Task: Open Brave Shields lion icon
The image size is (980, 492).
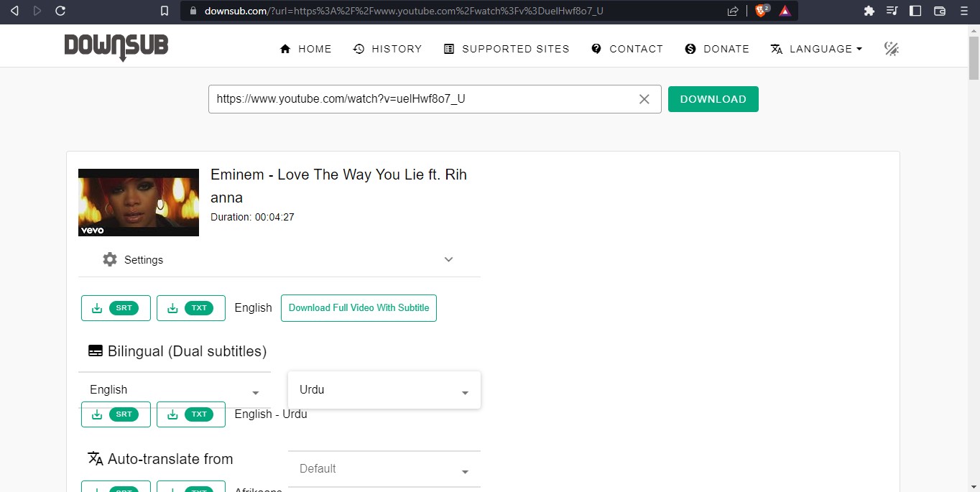Action: [761, 11]
